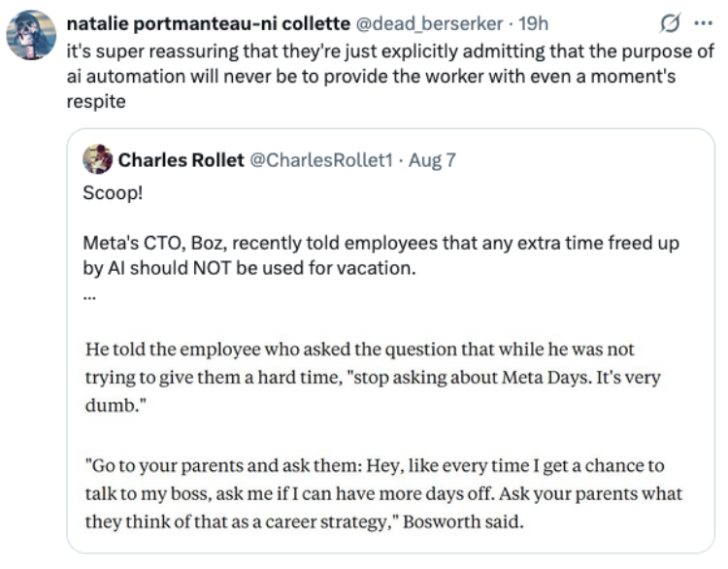
Task: Click Charles Rollet's small avatar
Action: pos(97,159)
